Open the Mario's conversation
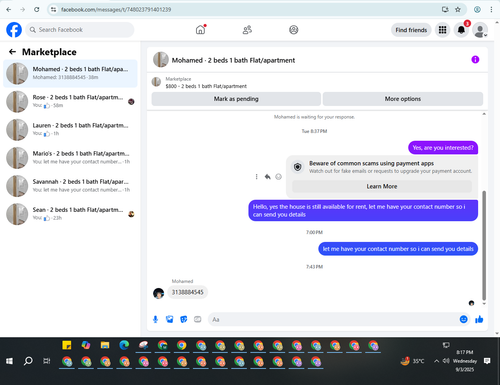 [70, 157]
